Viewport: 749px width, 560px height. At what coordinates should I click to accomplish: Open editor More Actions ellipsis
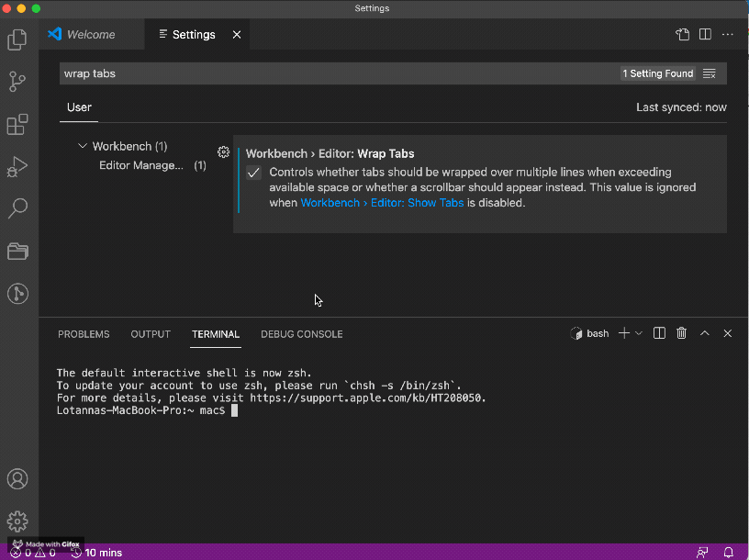point(728,34)
